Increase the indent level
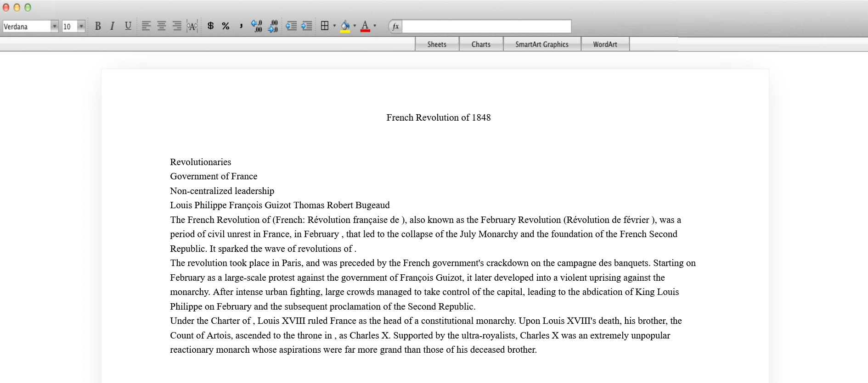This screenshot has height=383, width=868. pyautogui.click(x=307, y=26)
